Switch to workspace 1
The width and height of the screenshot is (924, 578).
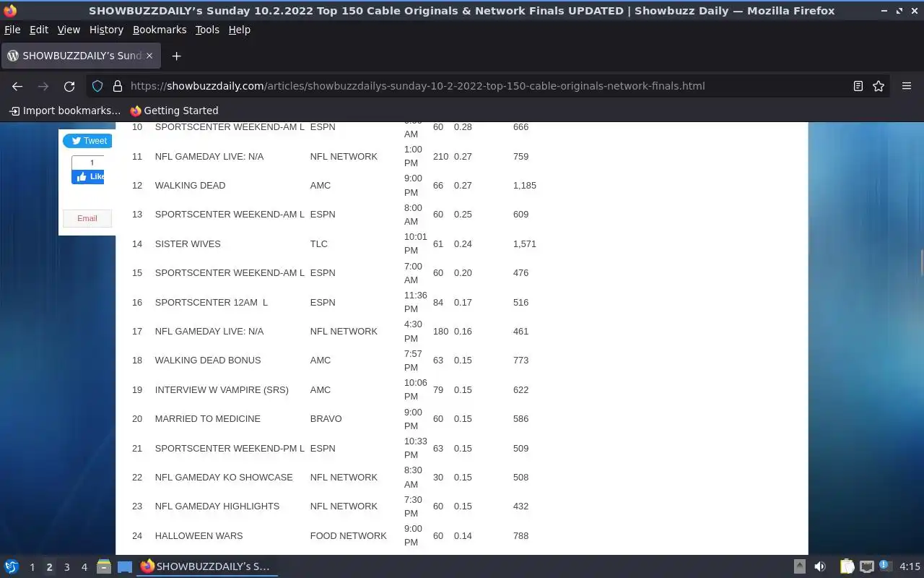(32, 567)
